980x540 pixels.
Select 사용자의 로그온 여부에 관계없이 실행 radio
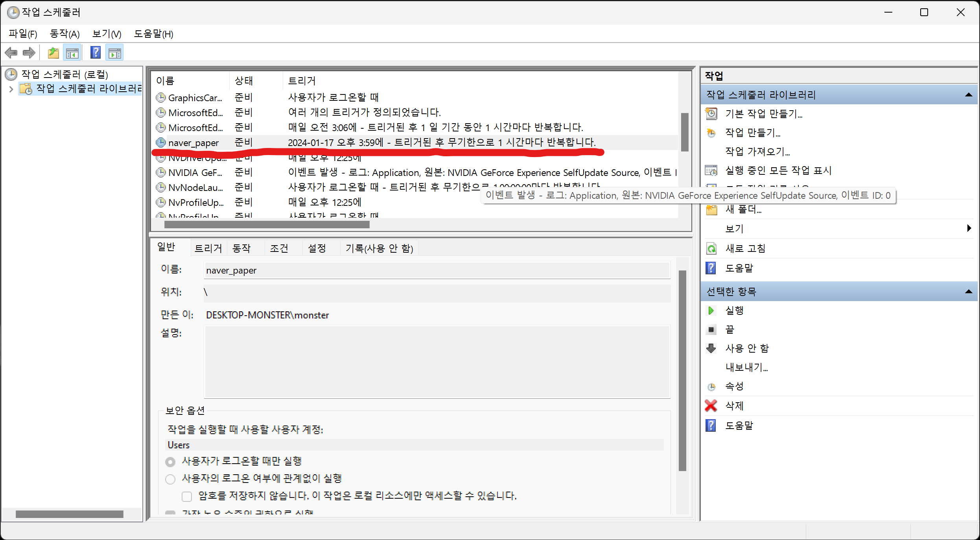tap(170, 479)
